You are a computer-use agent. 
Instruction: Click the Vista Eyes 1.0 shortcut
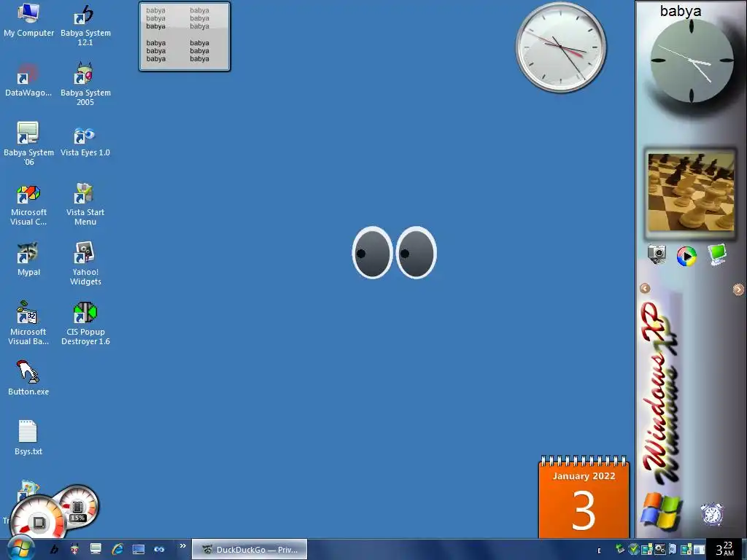coord(85,140)
